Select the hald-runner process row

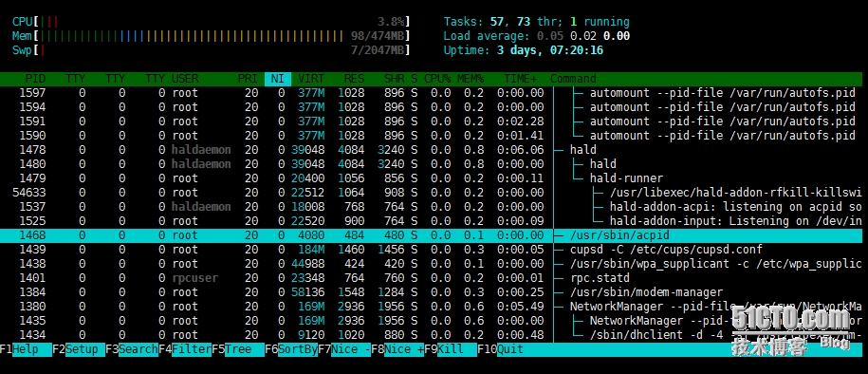[432, 178]
